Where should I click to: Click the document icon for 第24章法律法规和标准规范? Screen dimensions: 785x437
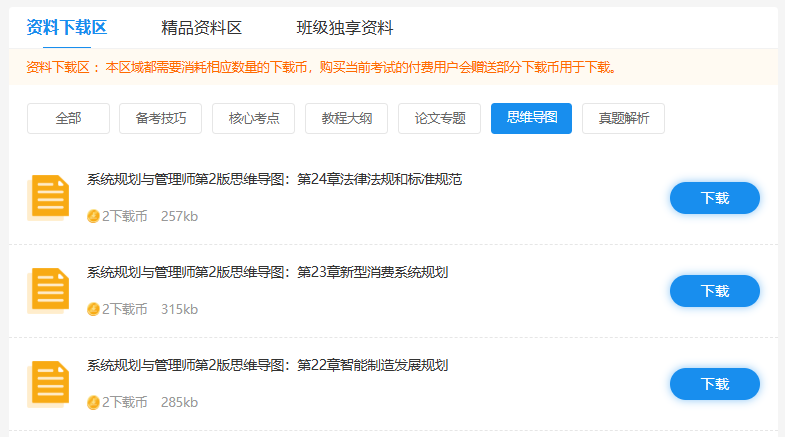48,197
